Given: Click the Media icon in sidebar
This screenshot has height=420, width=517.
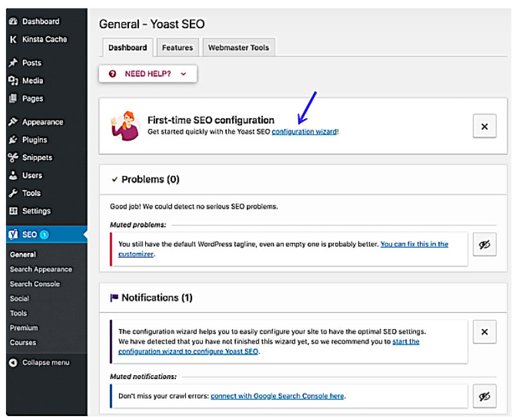Looking at the screenshot, I should (13, 80).
